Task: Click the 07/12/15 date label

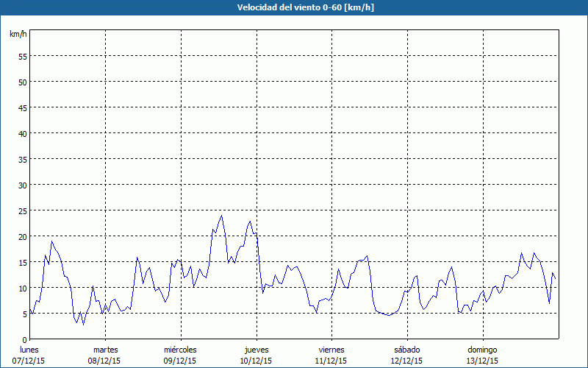Action: [29, 361]
